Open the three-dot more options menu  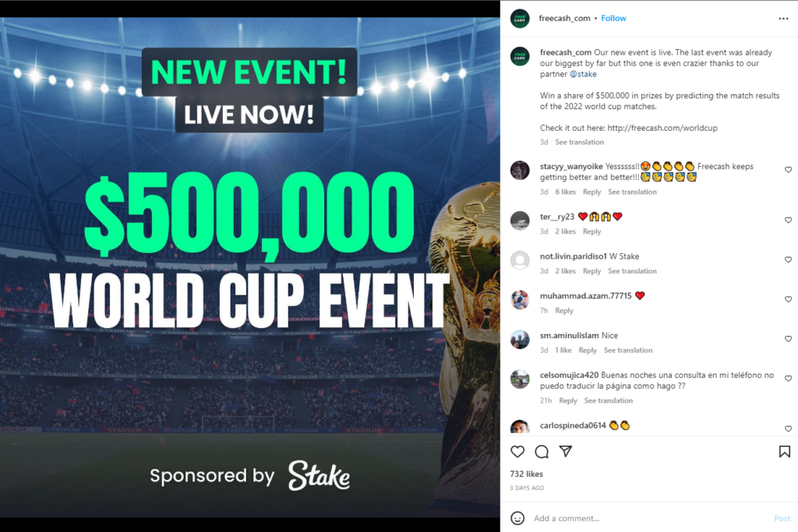click(783, 19)
